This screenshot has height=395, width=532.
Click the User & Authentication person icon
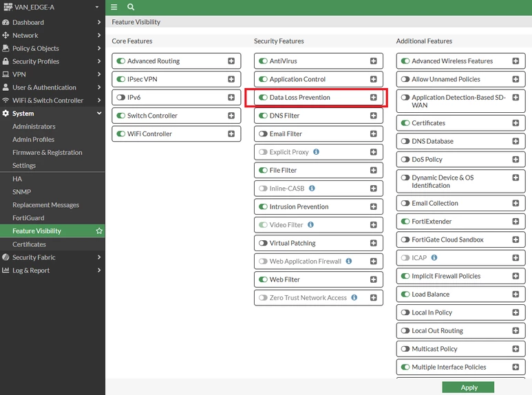pyautogui.click(x=6, y=87)
